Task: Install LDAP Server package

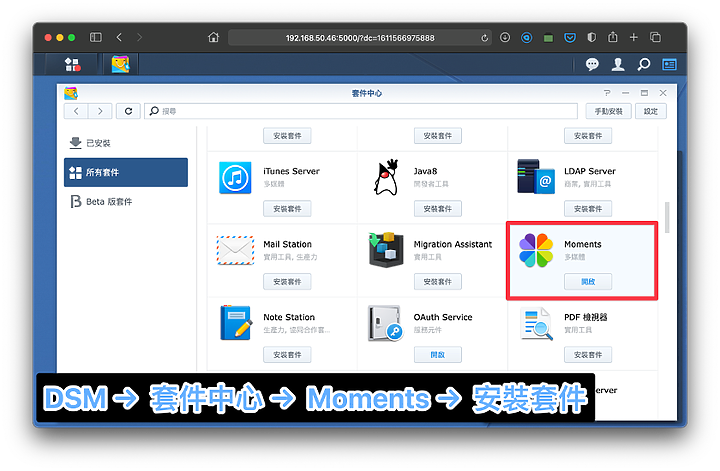Action: (x=588, y=209)
